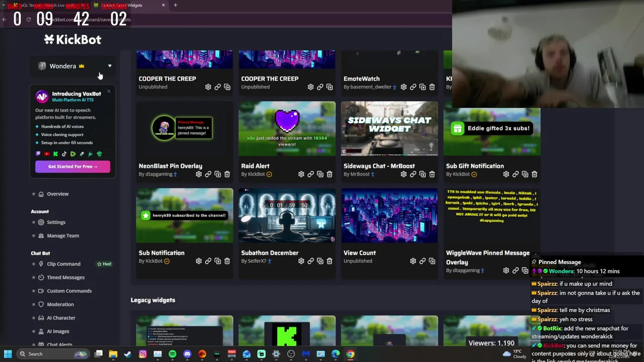644x362 pixels.
Task: Open Sideways Chat Widget thumbnail
Action: (x=389, y=128)
